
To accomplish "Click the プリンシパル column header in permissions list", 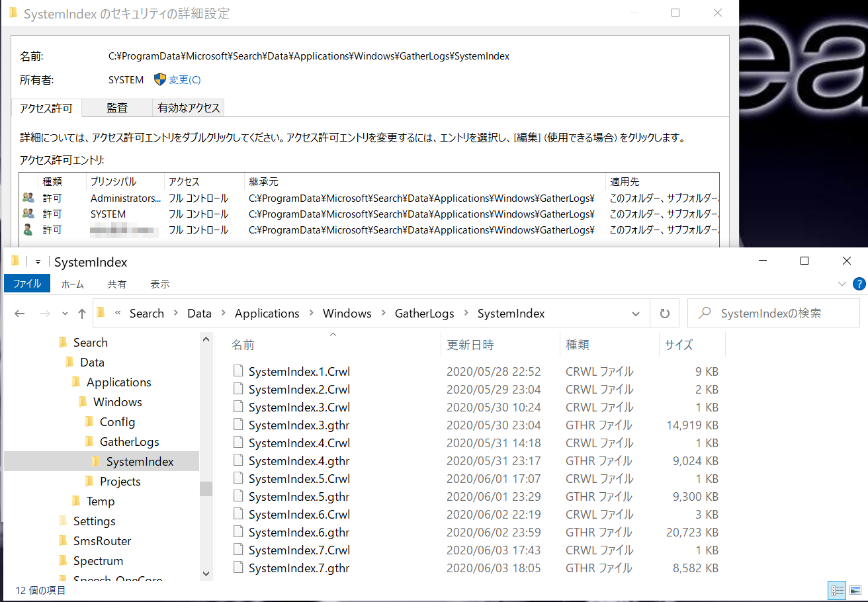I will (125, 181).
